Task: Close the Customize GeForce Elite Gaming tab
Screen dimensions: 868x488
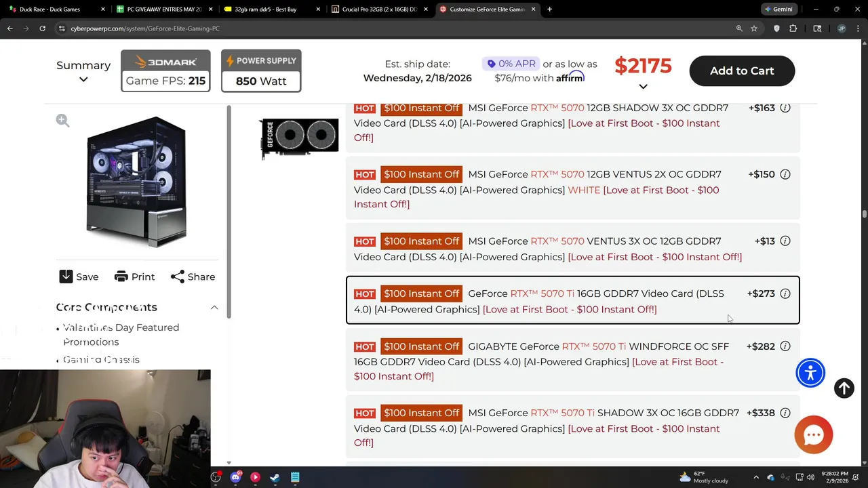Action: (x=533, y=9)
